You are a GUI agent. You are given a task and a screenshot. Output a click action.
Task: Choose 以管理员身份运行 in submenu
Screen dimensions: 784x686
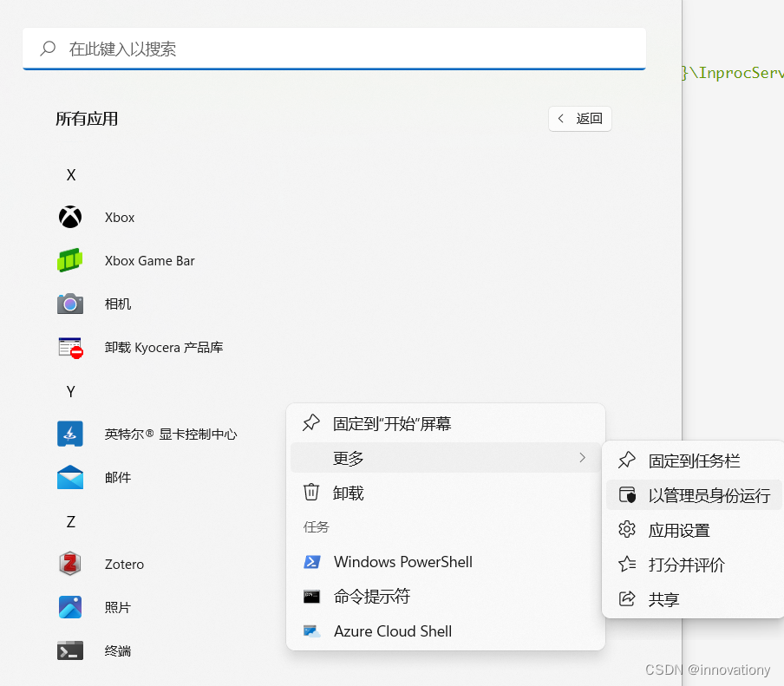coord(694,495)
